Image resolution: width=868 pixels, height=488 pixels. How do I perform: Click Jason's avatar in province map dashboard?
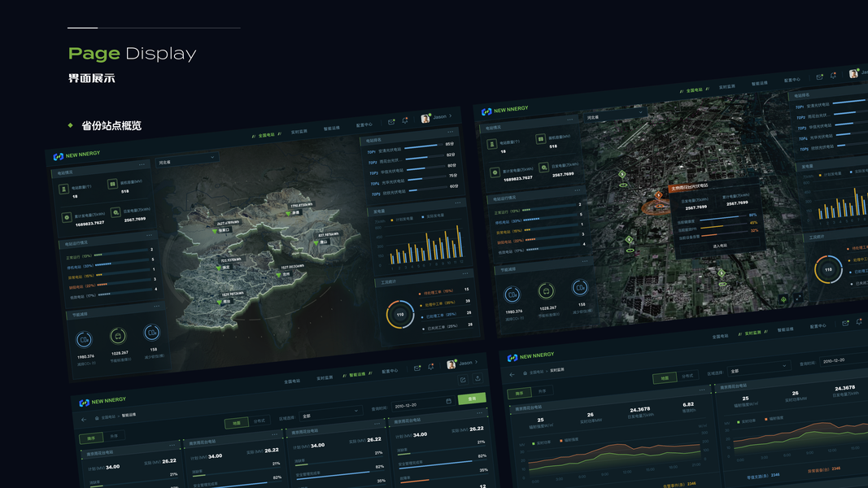425,119
